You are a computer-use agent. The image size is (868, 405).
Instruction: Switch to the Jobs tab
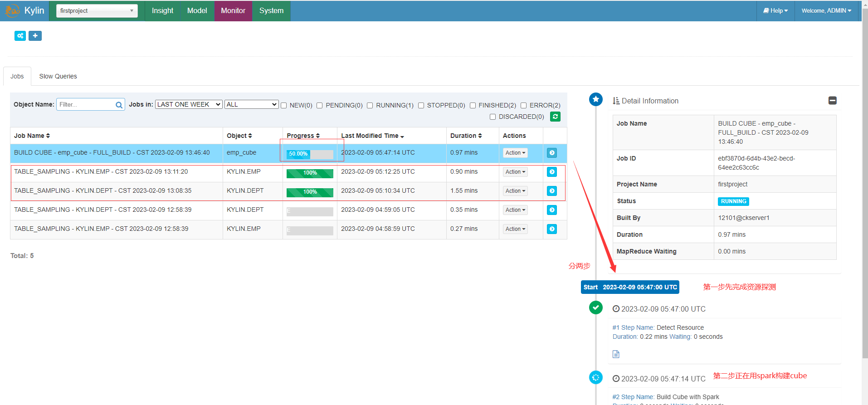[17, 76]
